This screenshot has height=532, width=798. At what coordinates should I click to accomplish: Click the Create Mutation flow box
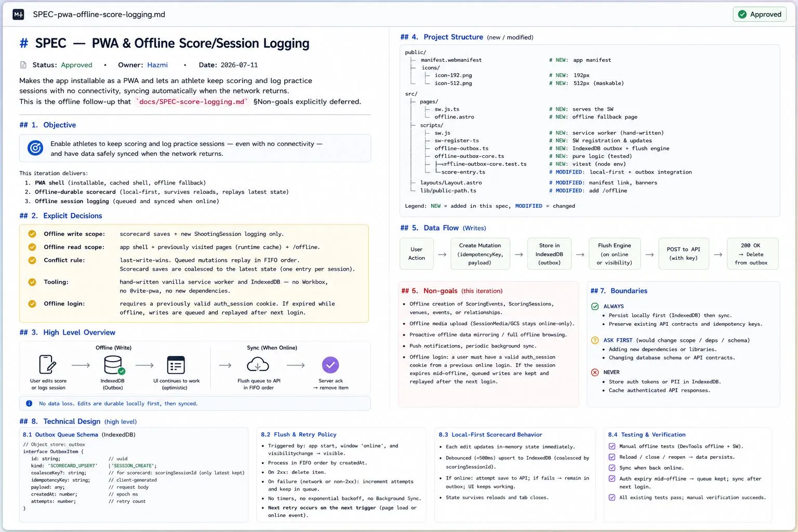[480, 254]
